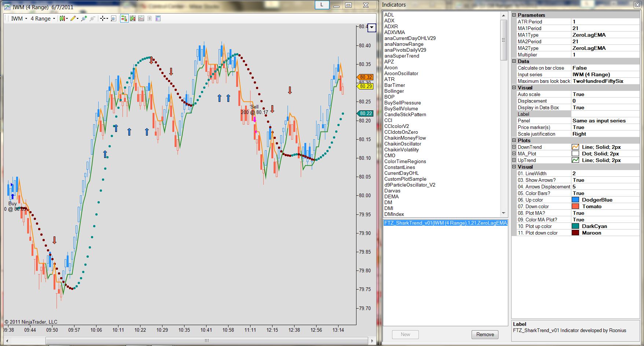Viewport: 644px width, 346px height.
Task: Open the price axis dropdown arrow
Action: coord(372,27)
